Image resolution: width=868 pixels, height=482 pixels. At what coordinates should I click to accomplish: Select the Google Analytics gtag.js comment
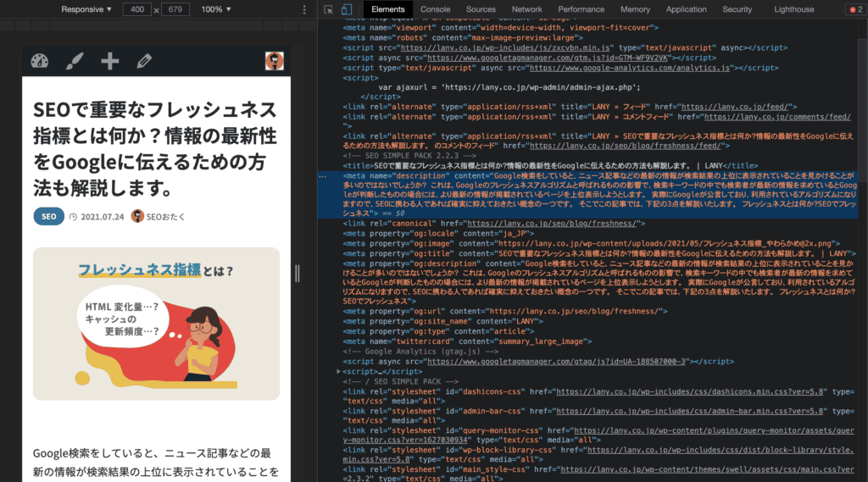420,352
